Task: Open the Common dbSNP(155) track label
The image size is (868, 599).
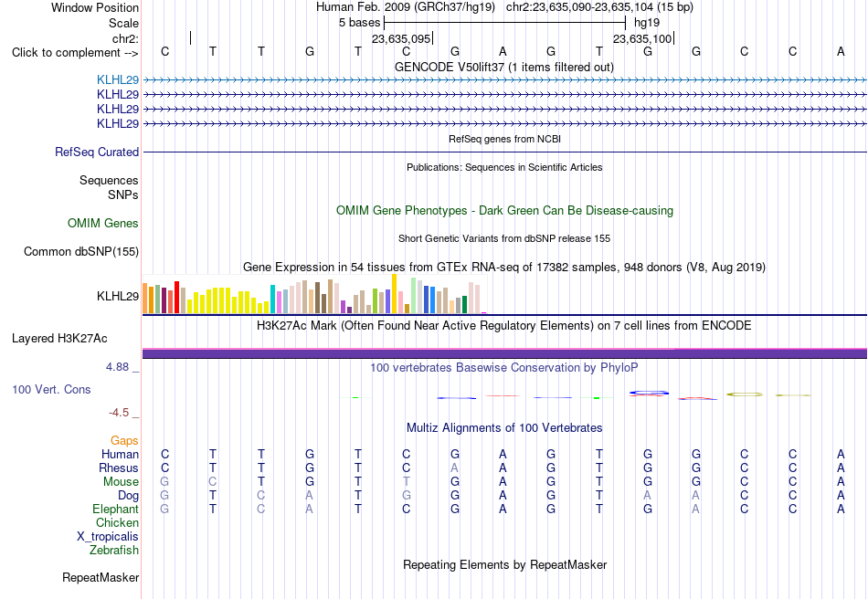Action: (80, 251)
